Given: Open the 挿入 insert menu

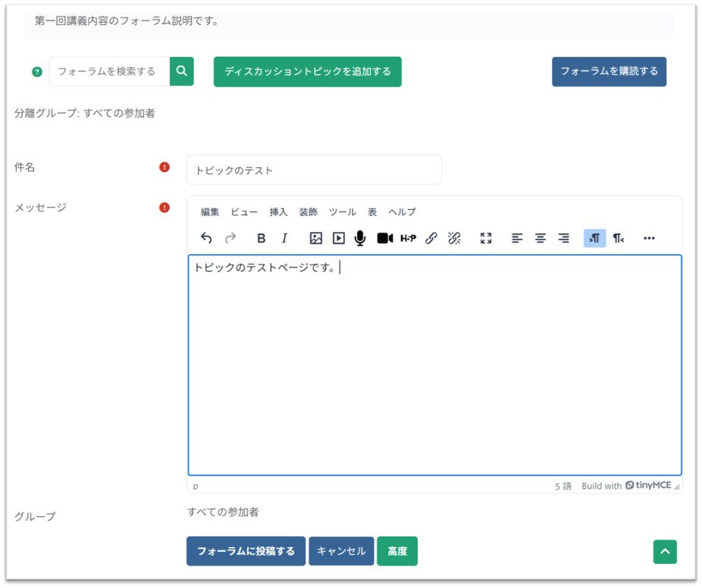Looking at the screenshot, I should tap(277, 212).
